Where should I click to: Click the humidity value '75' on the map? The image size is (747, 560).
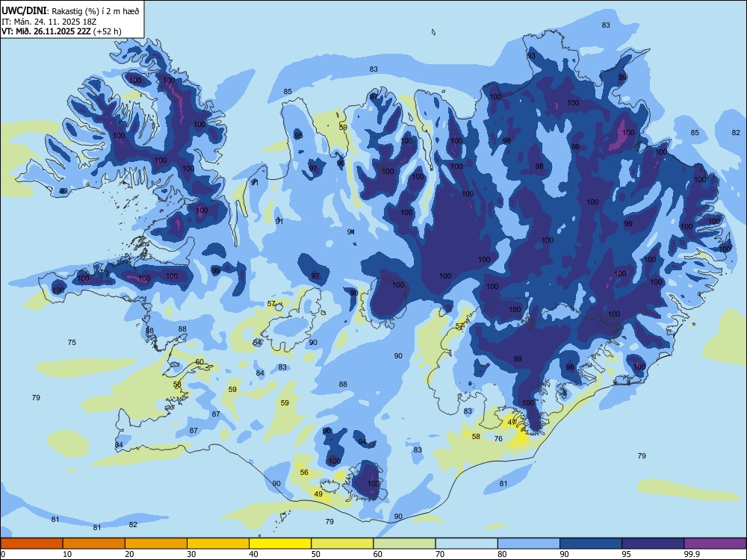point(72,343)
